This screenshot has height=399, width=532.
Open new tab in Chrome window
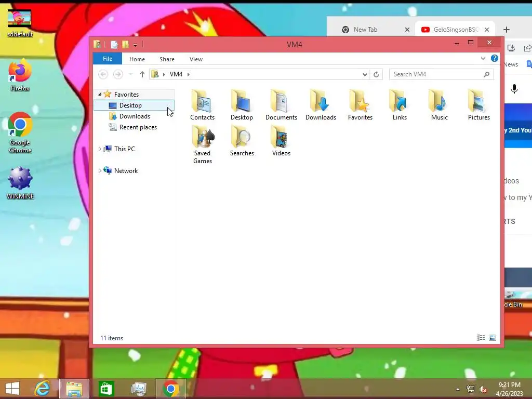pyautogui.click(x=506, y=30)
